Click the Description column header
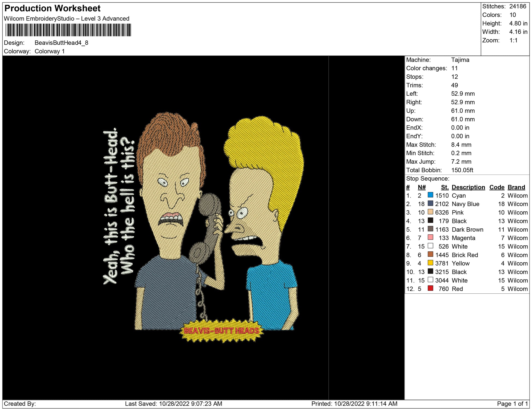 tap(468, 187)
